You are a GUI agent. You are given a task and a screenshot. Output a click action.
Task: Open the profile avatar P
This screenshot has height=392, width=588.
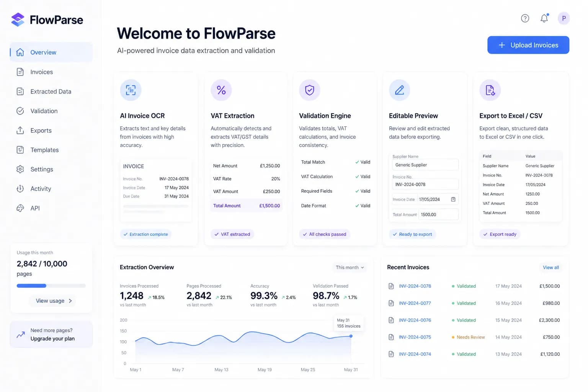point(563,18)
